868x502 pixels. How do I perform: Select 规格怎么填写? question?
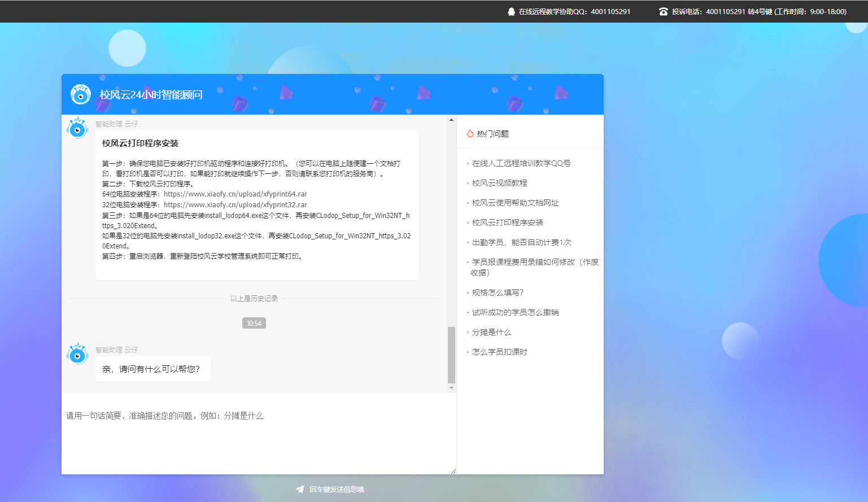(x=498, y=293)
